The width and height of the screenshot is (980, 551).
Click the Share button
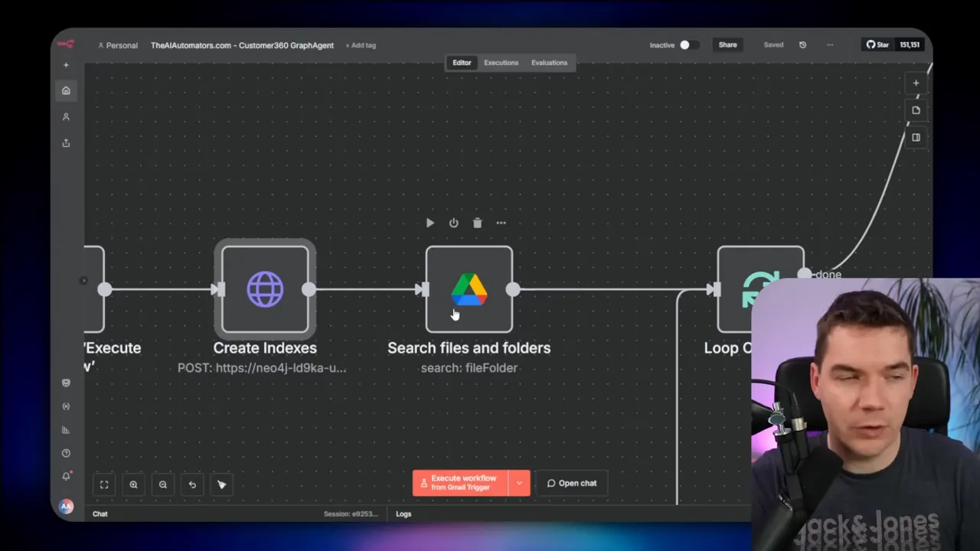[x=727, y=44]
